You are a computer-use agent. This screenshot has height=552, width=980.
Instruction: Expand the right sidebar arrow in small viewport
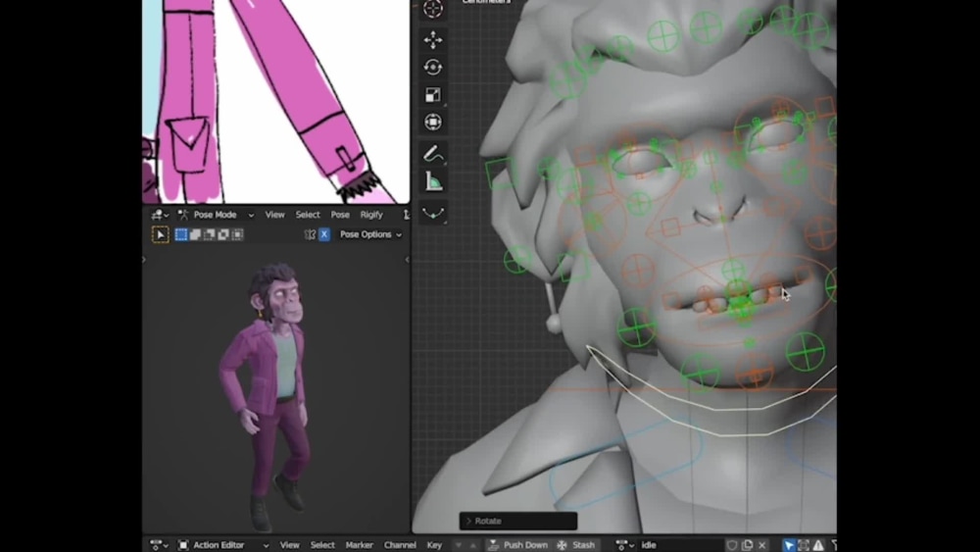coord(407,260)
